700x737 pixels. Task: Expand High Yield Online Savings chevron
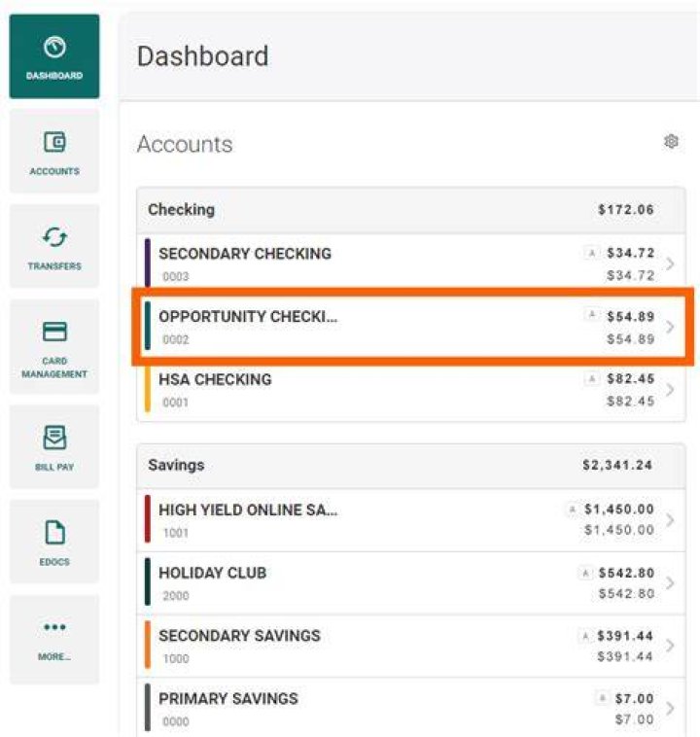click(670, 520)
